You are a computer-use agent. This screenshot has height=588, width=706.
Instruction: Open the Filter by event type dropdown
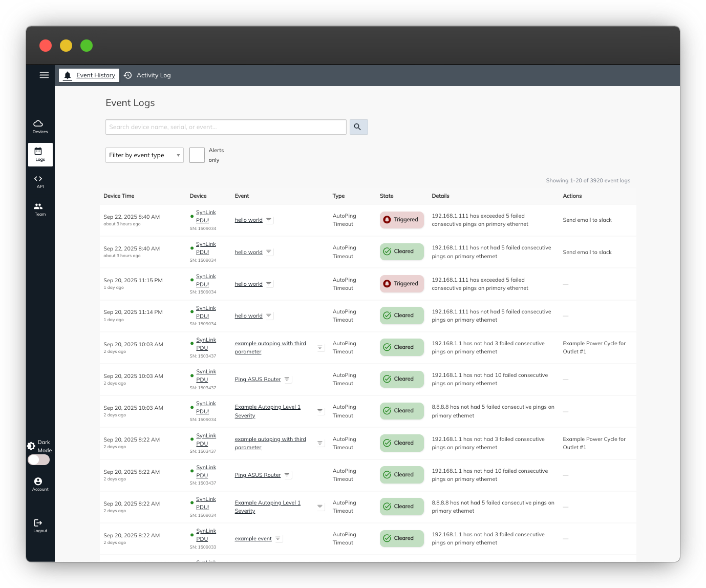(144, 155)
